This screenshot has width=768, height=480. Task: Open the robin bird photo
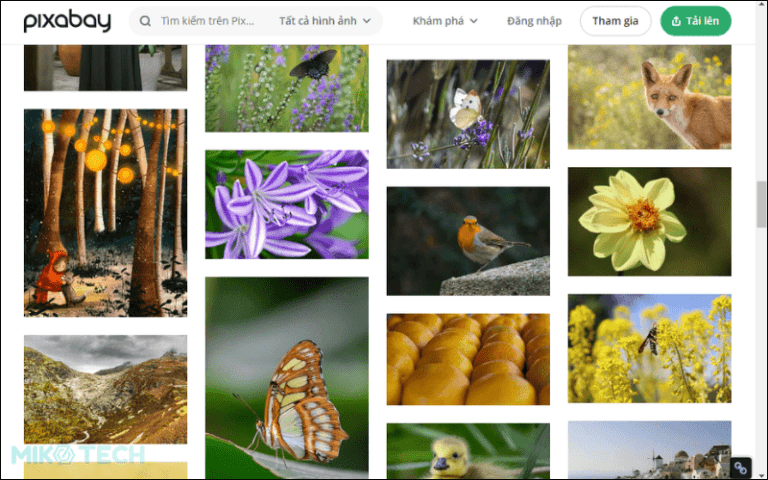coord(468,241)
